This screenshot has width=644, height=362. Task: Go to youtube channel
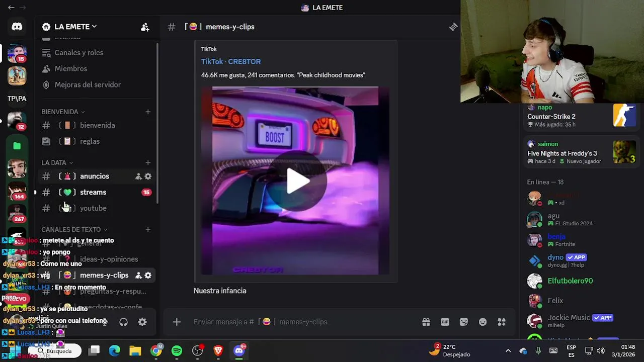pyautogui.click(x=96, y=208)
